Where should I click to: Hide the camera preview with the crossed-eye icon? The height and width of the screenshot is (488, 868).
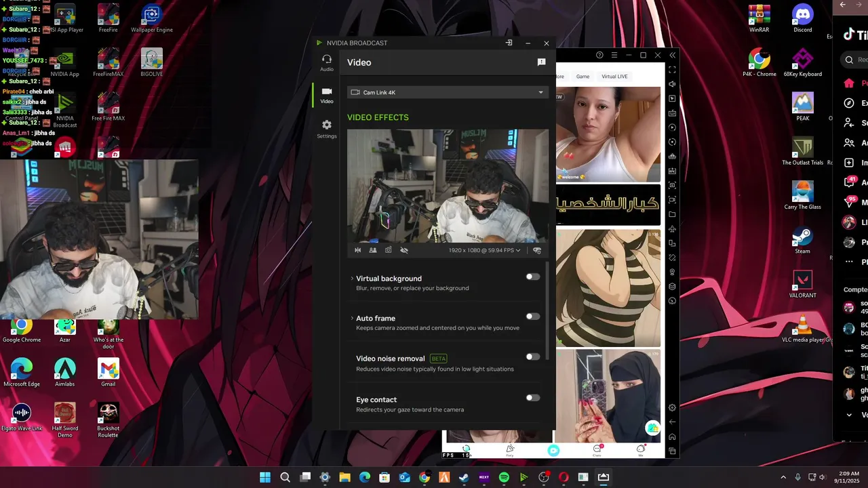404,250
